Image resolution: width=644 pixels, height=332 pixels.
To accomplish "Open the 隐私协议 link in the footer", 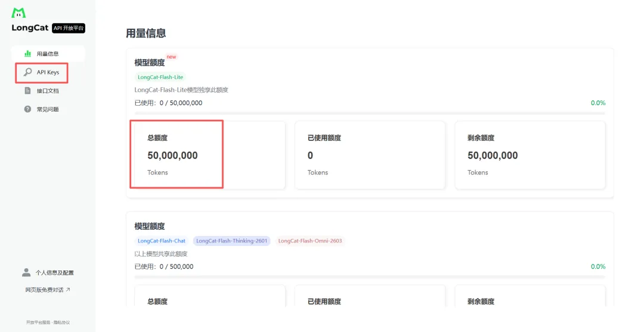I will click(x=61, y=322).
